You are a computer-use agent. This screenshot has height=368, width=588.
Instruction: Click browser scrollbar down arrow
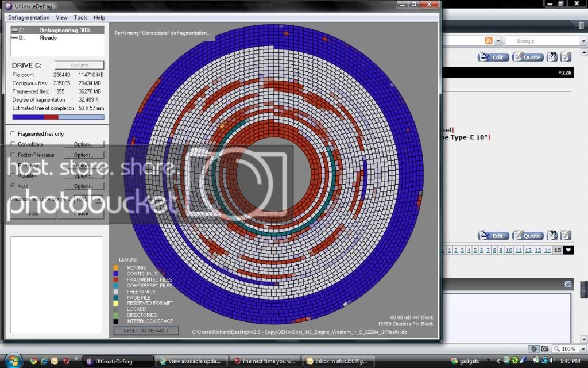[583, 339]
